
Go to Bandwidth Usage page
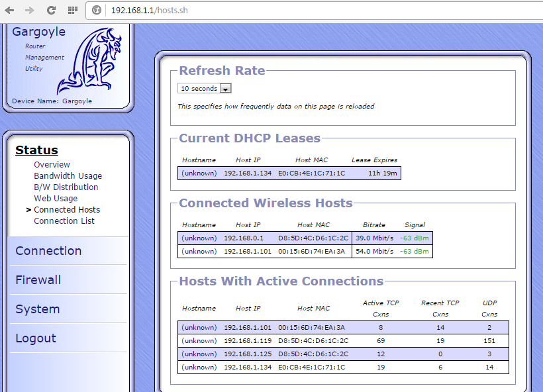coord(68,176)
